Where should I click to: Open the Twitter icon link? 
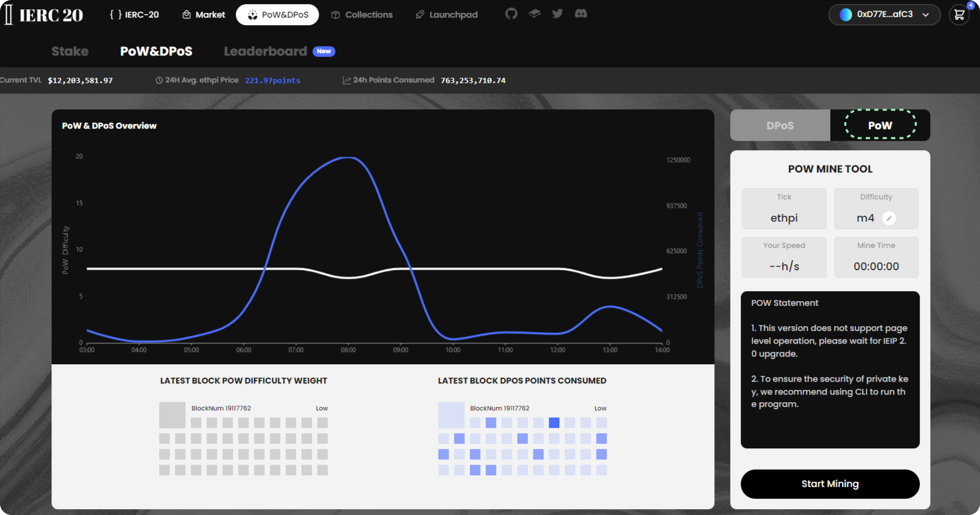[x=558, y=14]
